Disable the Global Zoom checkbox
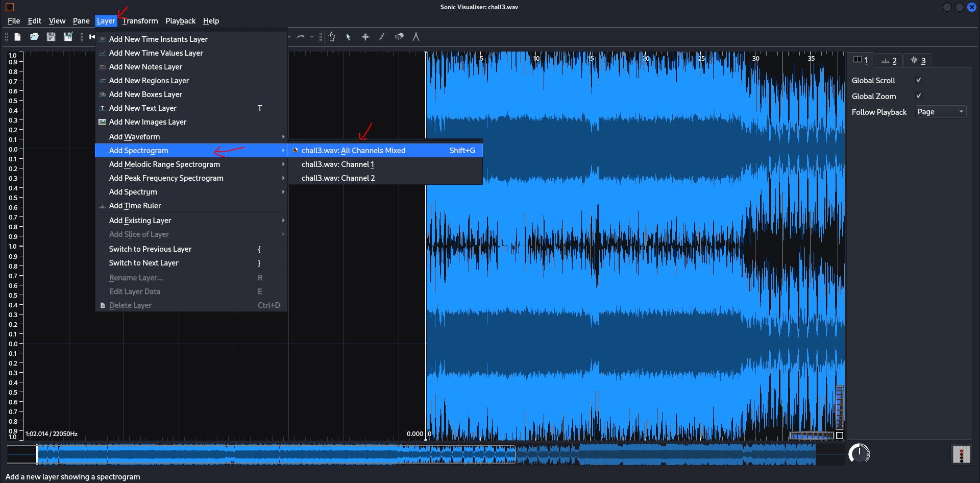980x483 pixels. pyautogui.click(x=919, y=96)
